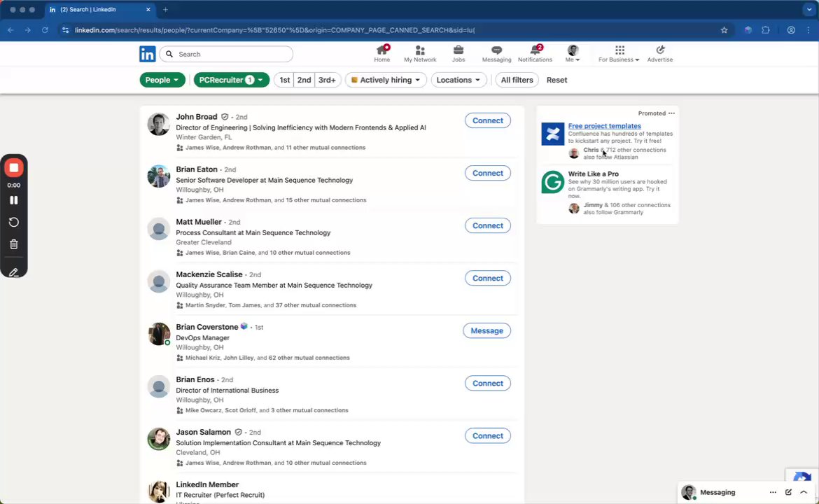Open the People filter dropdown
The width and height of the screenshot is (819, 504).
pos(162,80)
